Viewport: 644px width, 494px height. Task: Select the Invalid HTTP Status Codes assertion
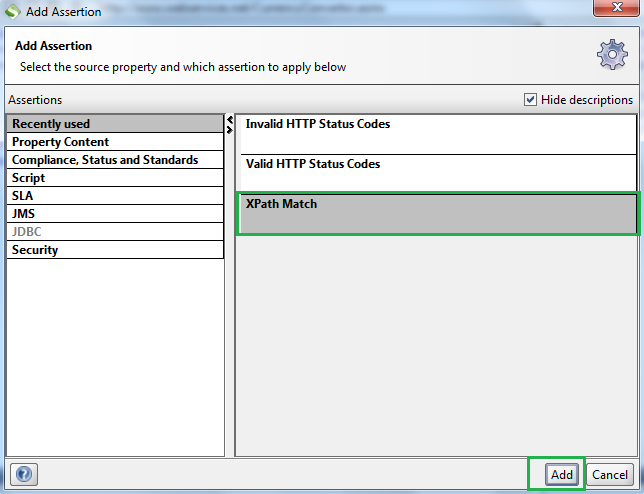[x=436, y=133]
